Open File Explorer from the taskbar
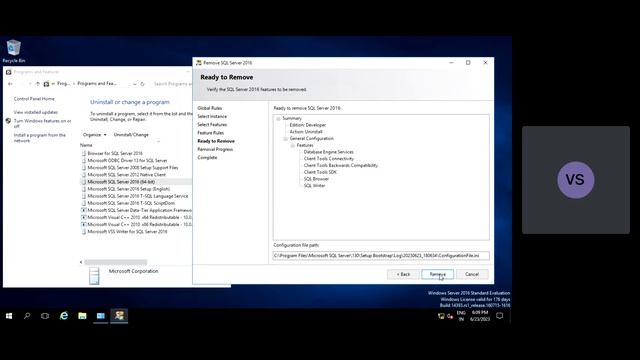 point(82,316)
